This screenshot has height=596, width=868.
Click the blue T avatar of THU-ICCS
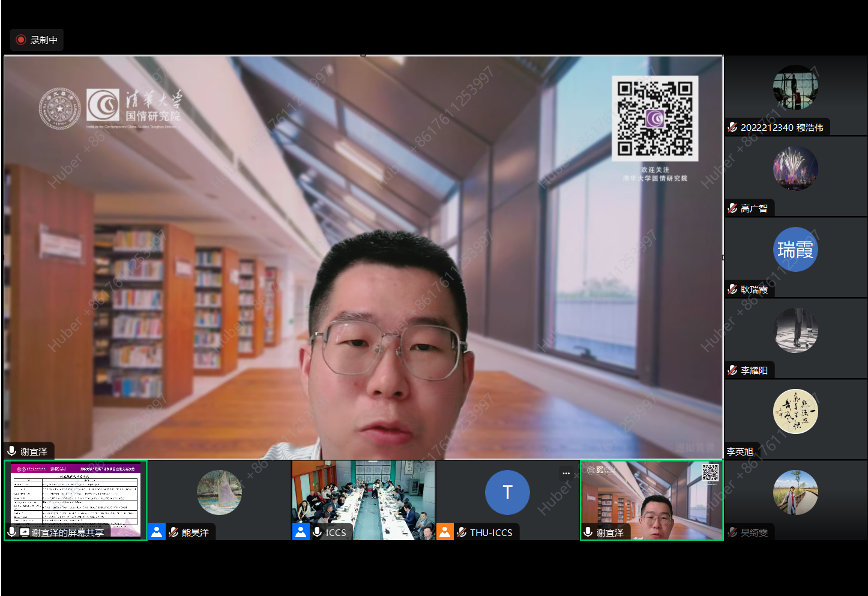(x=507, y=492)
